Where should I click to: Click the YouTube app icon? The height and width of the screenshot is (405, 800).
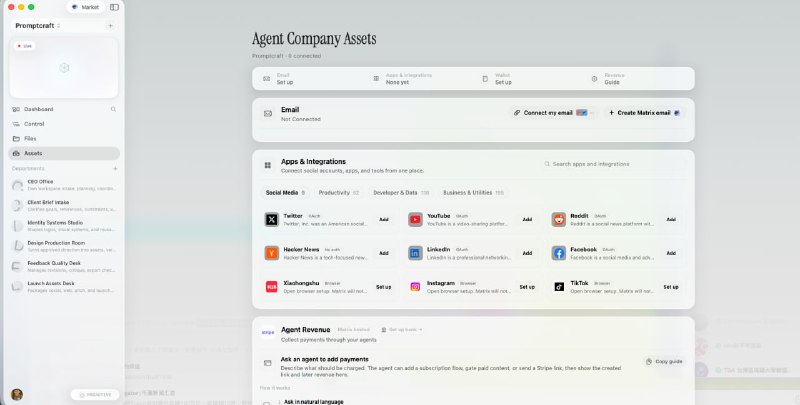coord(415,219)
